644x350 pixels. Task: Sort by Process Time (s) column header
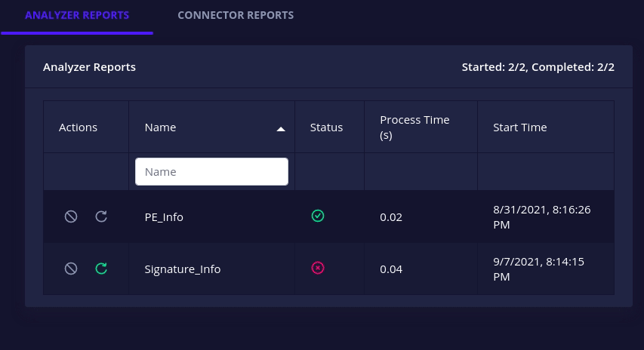pos(414,127)
